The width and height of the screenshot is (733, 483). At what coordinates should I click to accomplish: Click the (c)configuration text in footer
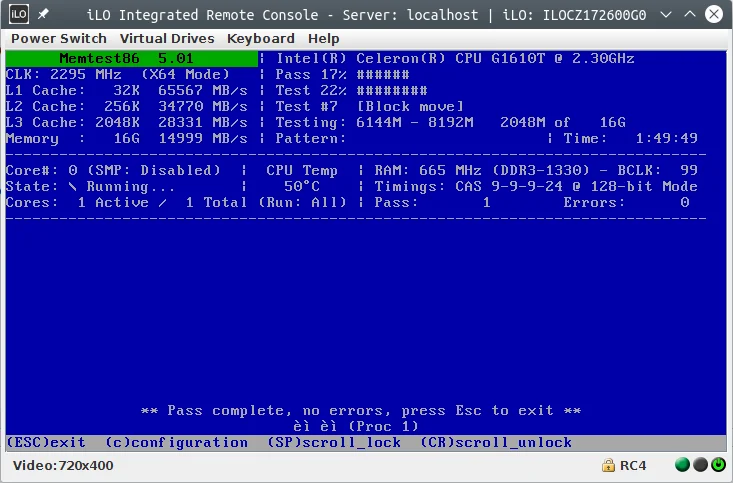pyautogui.click(x=176, y=442)
